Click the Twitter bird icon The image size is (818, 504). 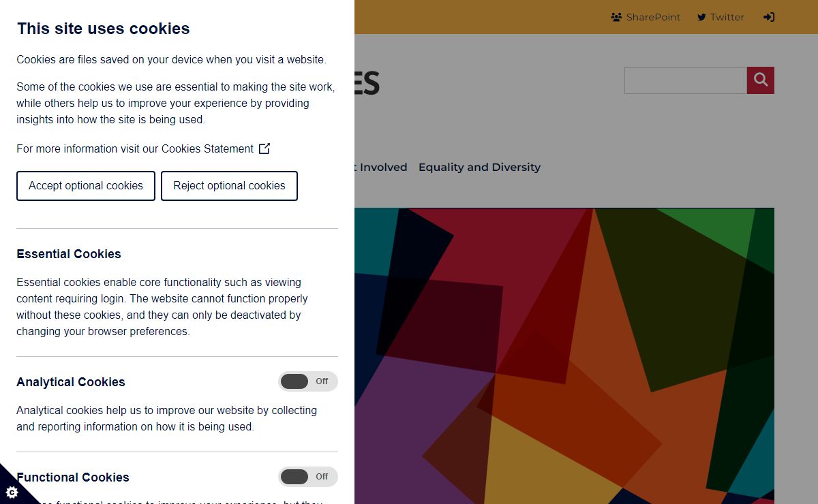[x=701, y=17]
